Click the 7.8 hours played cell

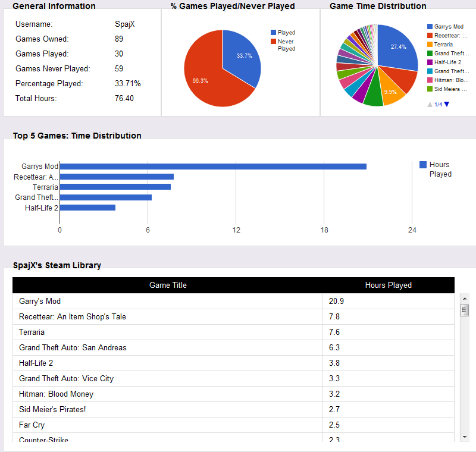point(389,317)
